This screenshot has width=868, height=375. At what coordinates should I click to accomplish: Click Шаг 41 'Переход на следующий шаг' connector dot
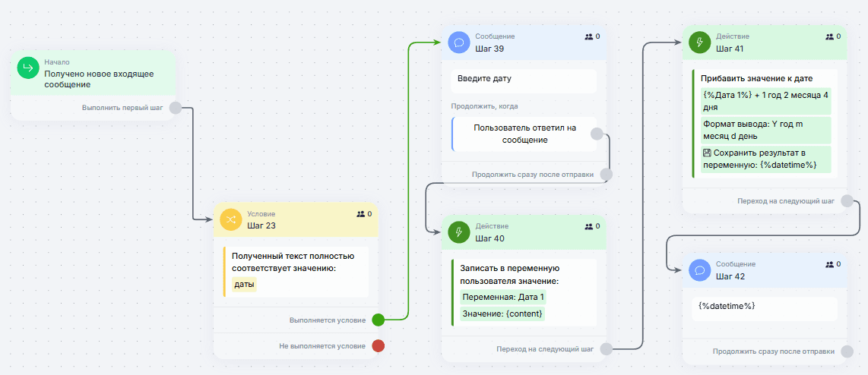point(847,200)
